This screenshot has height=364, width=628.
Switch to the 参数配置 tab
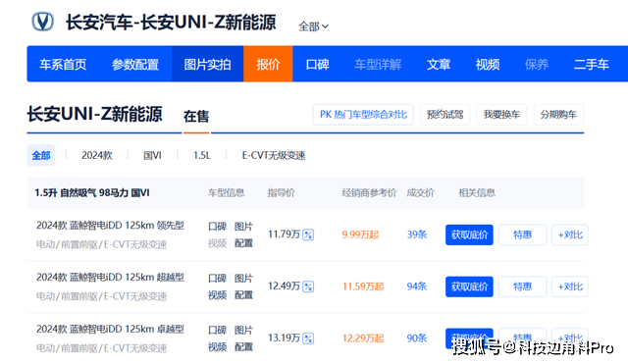135,64
